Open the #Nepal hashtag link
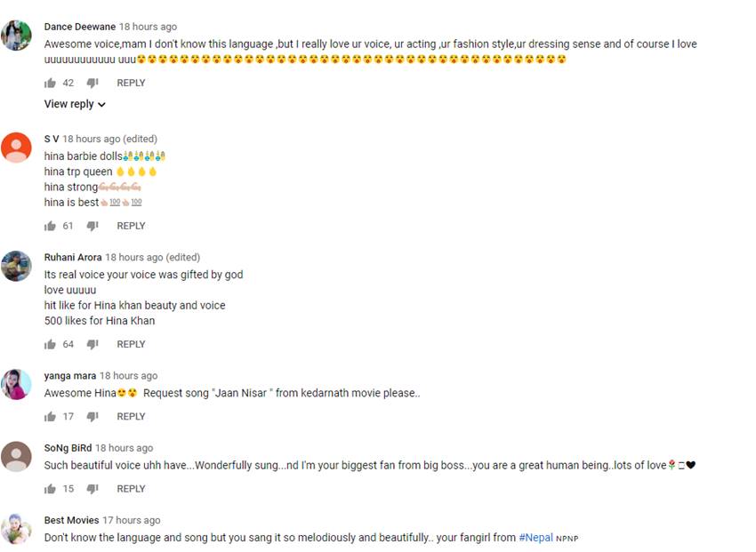The height and width of the screenshot is (552, 756). 535,538
